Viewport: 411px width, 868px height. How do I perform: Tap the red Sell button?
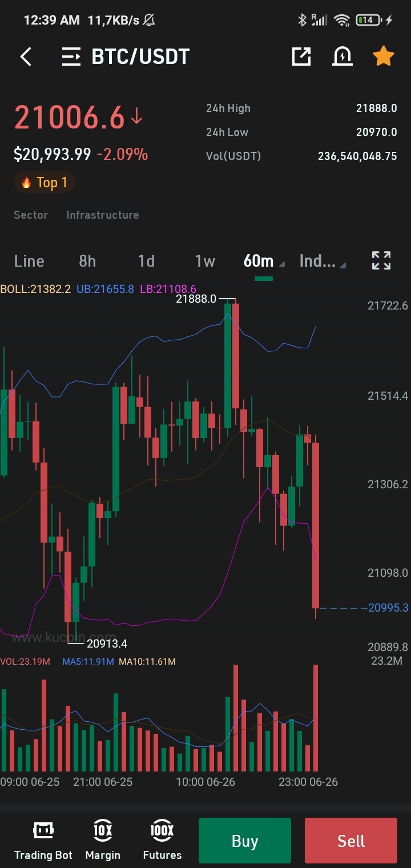[x=351, y=841]
